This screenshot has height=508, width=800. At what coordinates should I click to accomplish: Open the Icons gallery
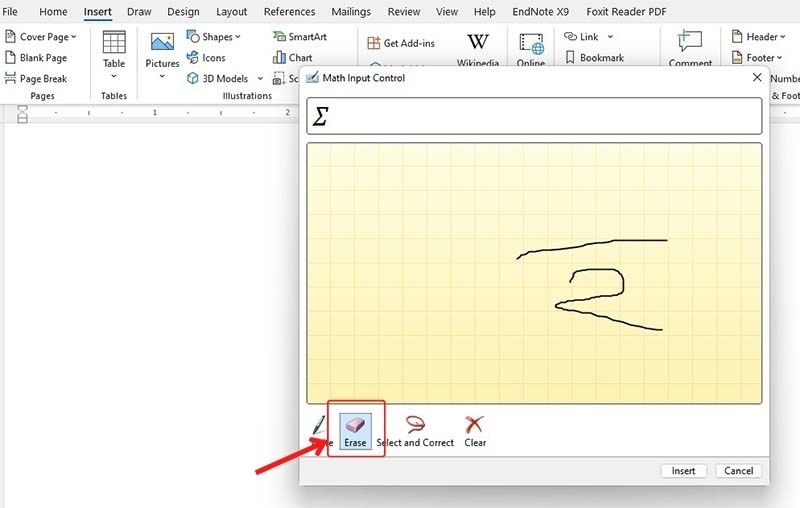click(206, 58)
